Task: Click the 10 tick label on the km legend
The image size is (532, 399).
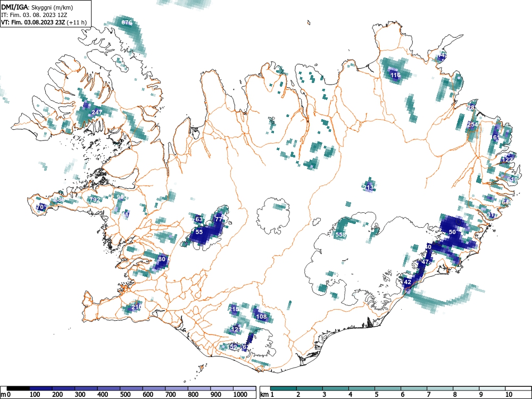Action: [x=508, y=395]
